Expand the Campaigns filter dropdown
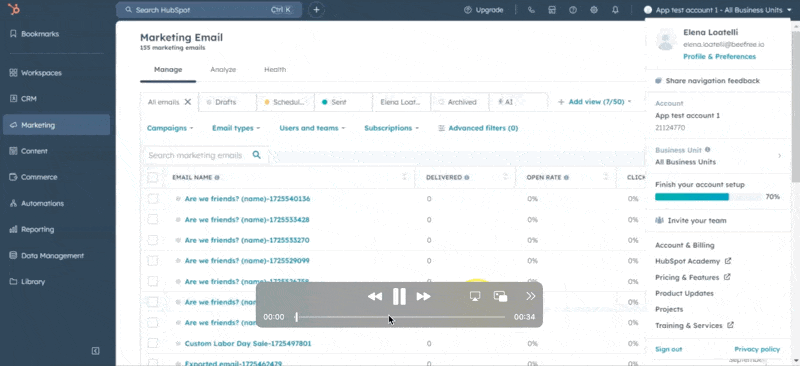 [x=170, y=128]
